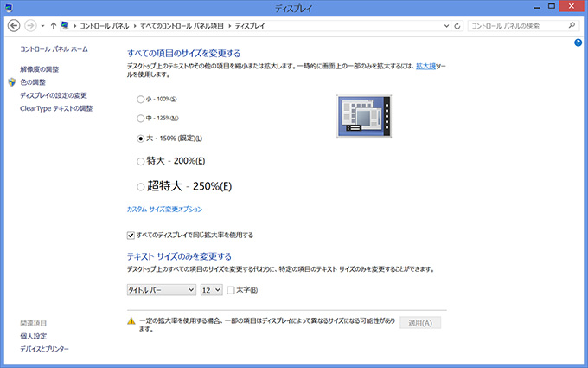The image size is (588, 368).
Task: Open コントロール パネル ホーム link
Action: (54, 49)
